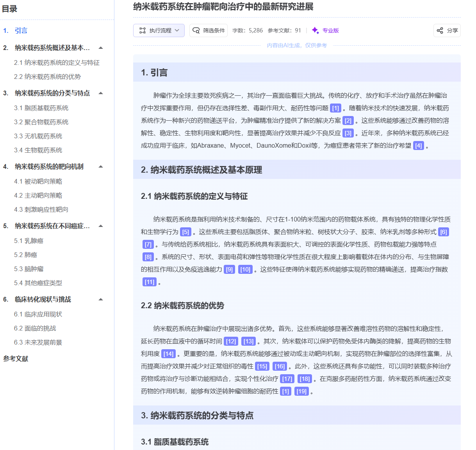This screenshot has width=476, height=450.
Task: Open citation reference [12]
Action: tap(231, 341)
